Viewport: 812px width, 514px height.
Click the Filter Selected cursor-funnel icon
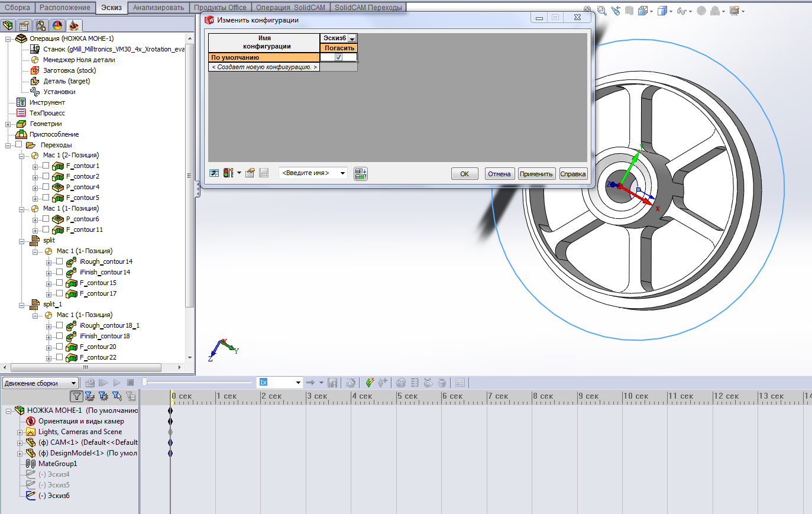(x=117, y=396)
